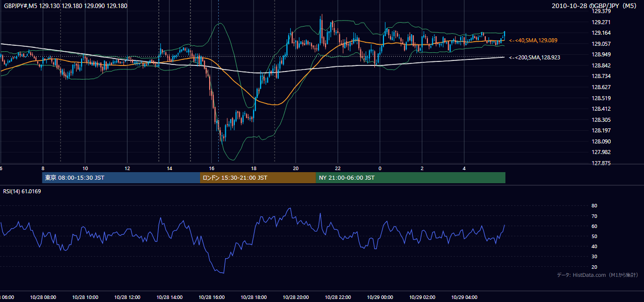Click hour tick 10 under price chart
Screen dimensions: 644x302
click(x=85, y=168)
